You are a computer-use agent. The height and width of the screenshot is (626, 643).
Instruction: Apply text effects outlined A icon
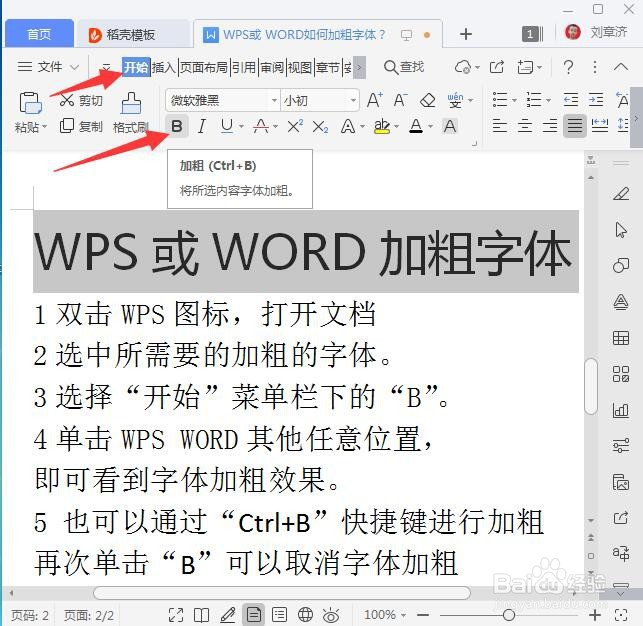(348, 126)
